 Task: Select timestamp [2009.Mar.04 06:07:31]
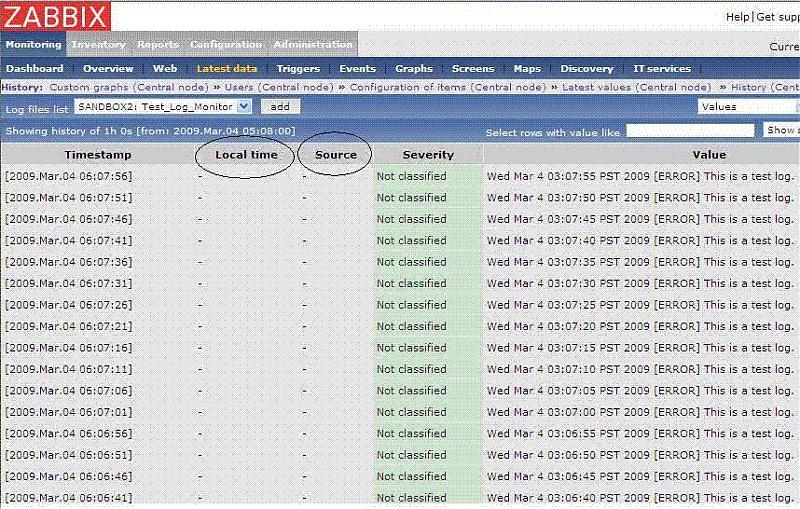(68, 283)
